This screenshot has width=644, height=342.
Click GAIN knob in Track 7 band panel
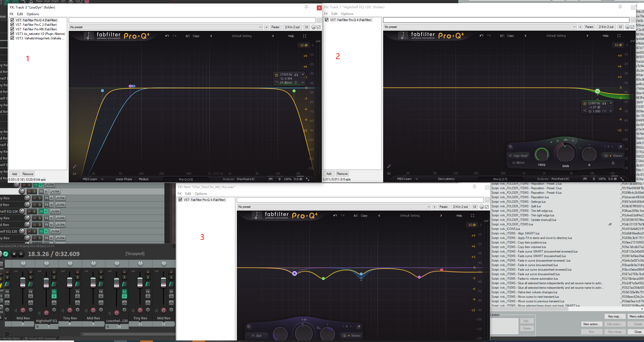click(565, 154)
